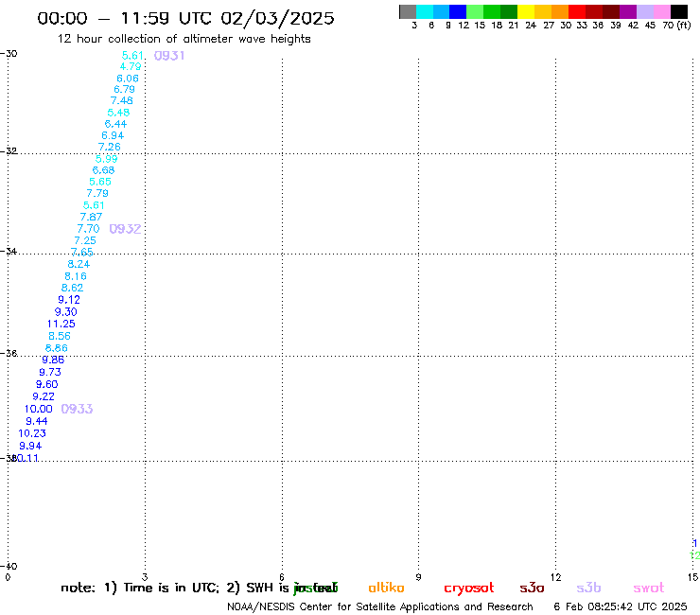Click the wave height value 5.65

[100, 182]
